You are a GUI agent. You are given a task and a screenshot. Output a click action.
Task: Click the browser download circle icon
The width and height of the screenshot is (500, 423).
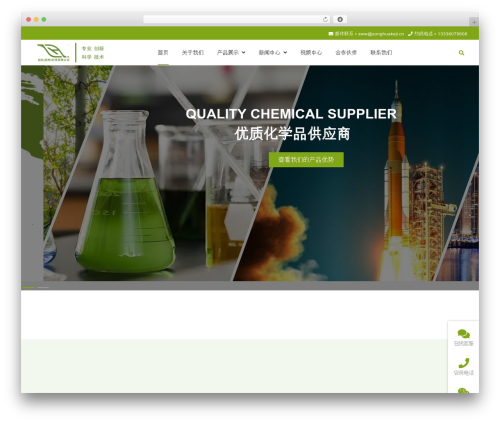tap(340, 20)
